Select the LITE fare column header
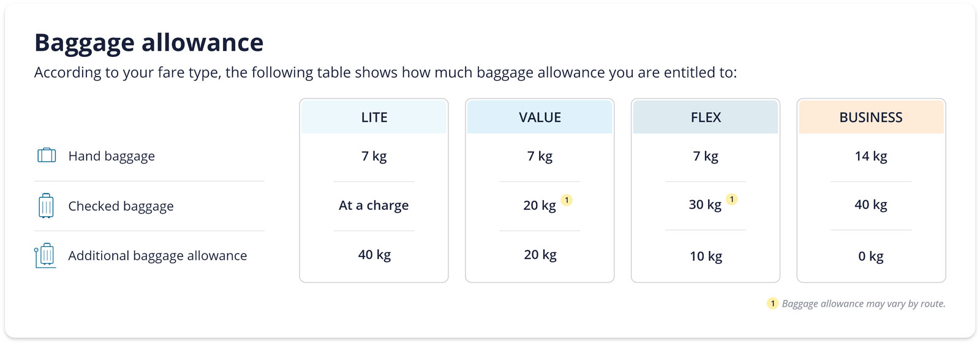980x344 pixels. pyautogui.click(x=374, y=118)
